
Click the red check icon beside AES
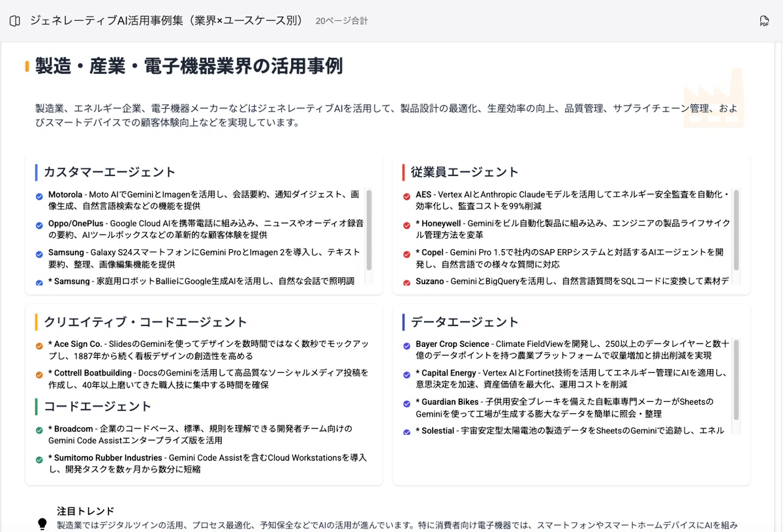[x=407, y=196]
